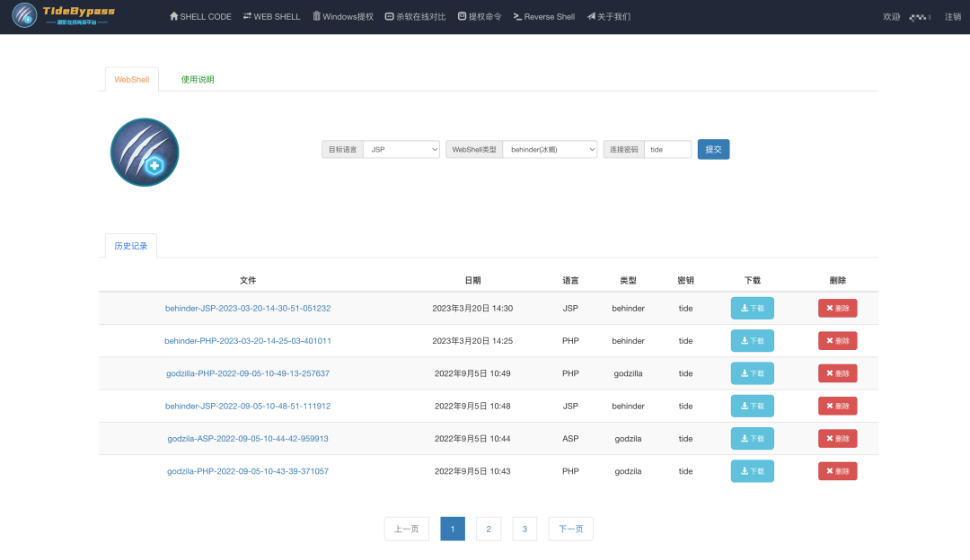This screenshot has width=970, height=560.
Task: Click date cell 2022年9月5日 10:49
Action: (472, 373)
